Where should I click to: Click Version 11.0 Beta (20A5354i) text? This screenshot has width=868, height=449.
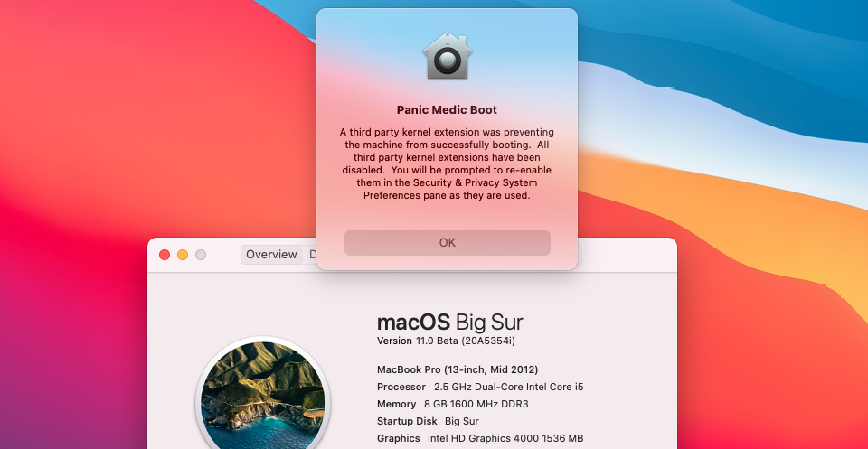[446, 341]
